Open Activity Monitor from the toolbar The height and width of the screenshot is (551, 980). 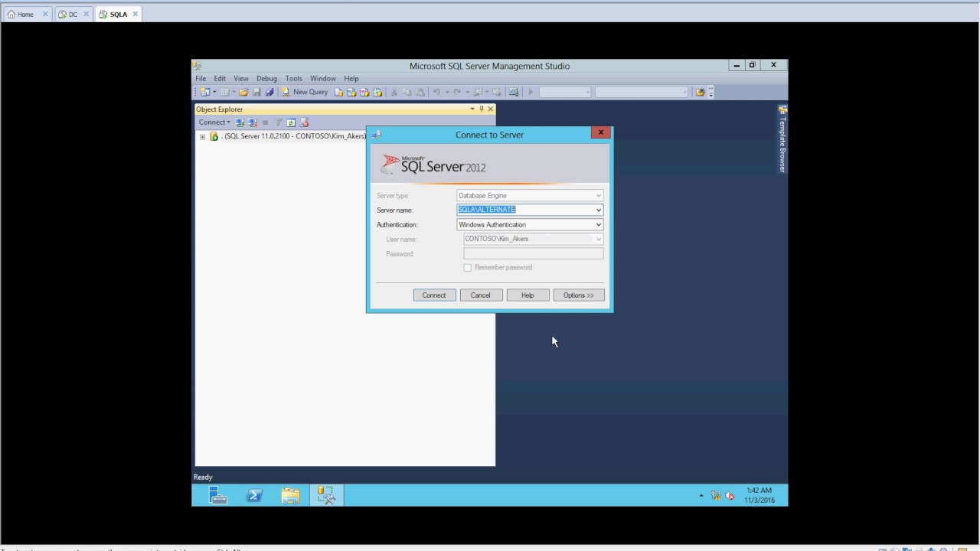(x=514, y=92)
